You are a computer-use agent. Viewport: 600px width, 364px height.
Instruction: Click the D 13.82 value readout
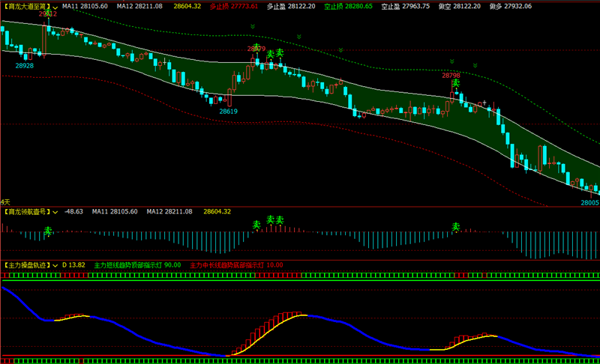(x=73, y=265)
